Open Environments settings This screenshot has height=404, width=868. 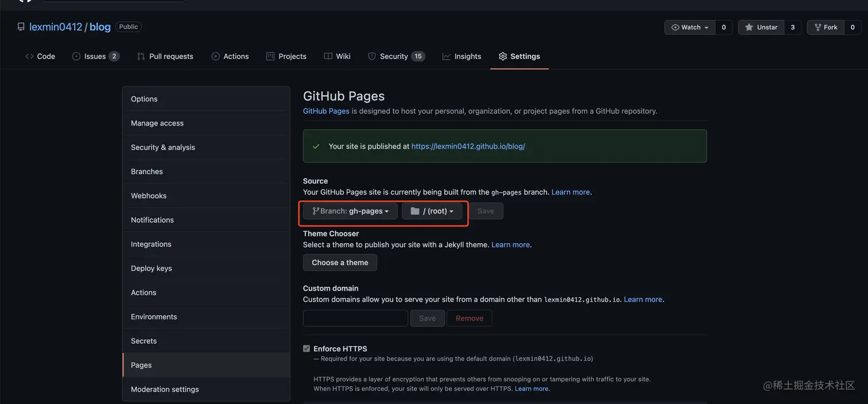206,316
